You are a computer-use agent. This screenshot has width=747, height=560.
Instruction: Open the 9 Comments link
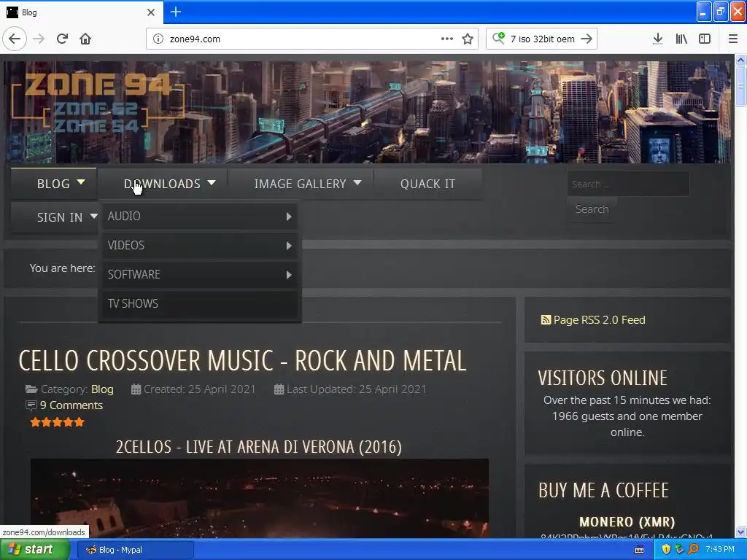(71, 405)
